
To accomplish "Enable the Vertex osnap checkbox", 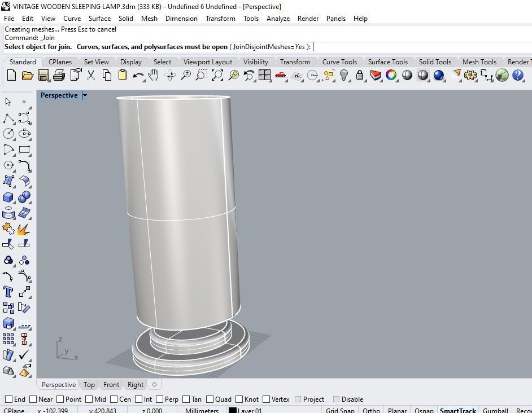I will click(267, 399).
